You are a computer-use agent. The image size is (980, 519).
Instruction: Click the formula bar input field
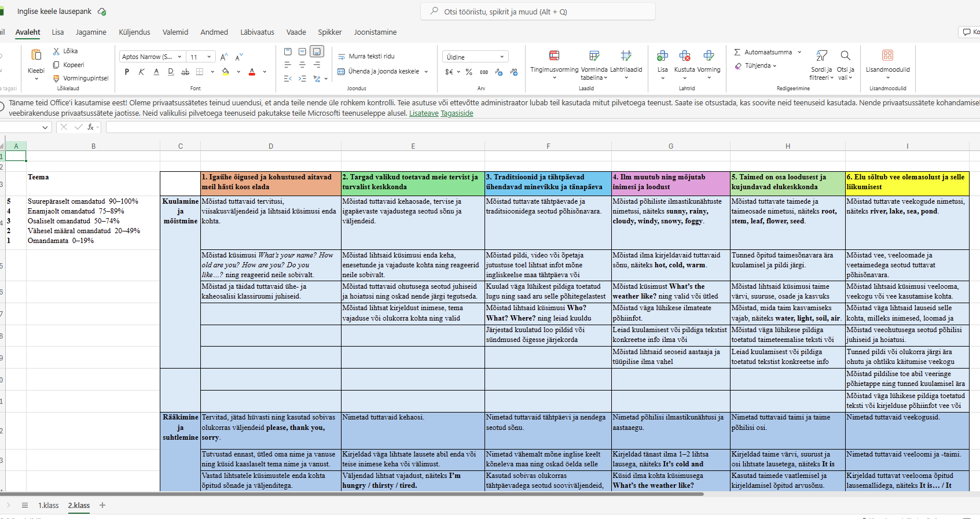(x=542, y=127)
